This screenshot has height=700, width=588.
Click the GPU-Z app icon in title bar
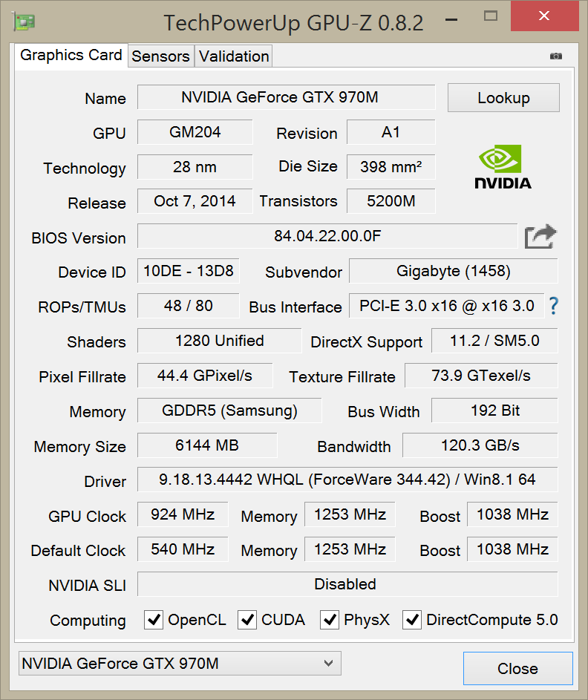24,21
